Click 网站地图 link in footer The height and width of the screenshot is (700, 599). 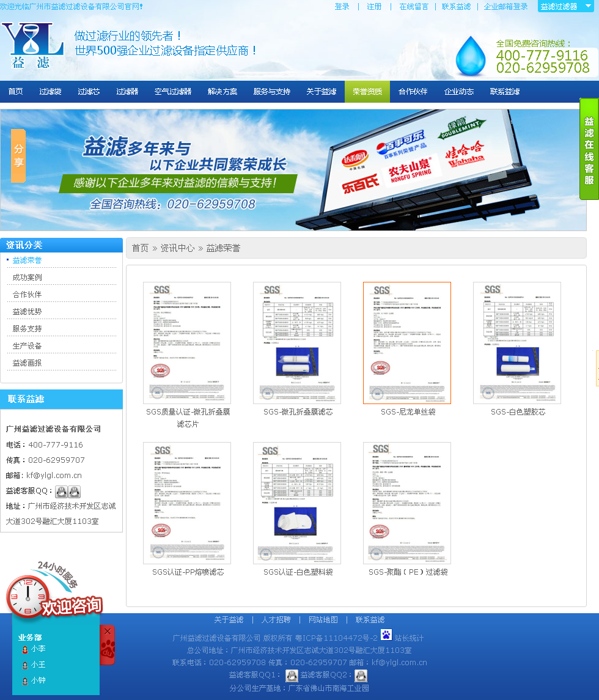click(323, 620)
